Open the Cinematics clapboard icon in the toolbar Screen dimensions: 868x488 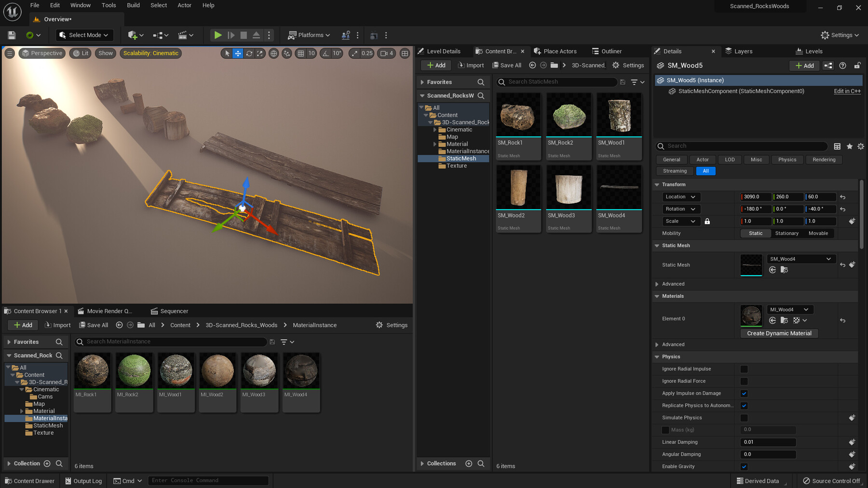(183, 35)
